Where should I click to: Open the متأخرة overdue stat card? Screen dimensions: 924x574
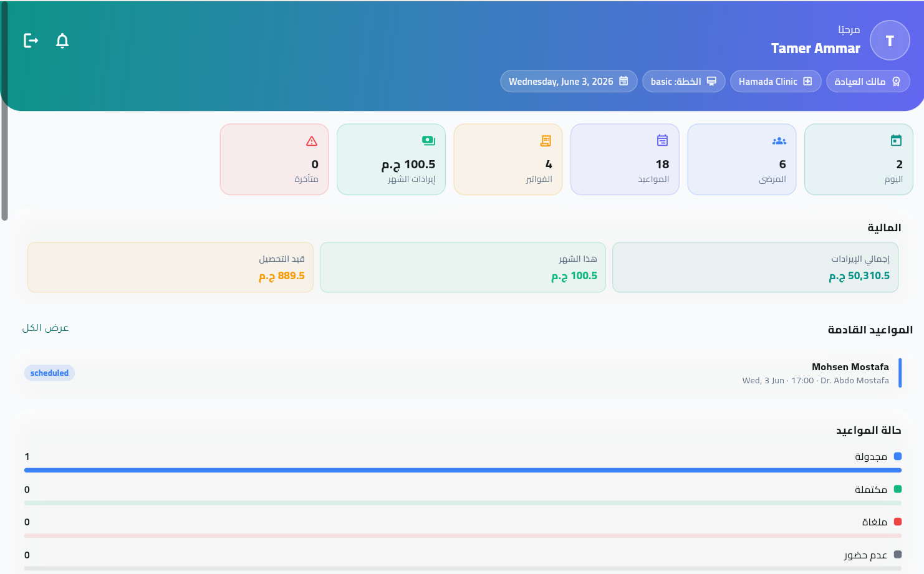point(274,160)
